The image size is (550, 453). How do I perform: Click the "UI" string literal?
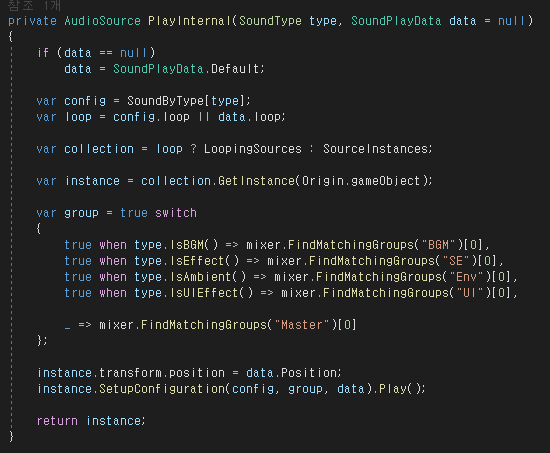click(470, 293)
